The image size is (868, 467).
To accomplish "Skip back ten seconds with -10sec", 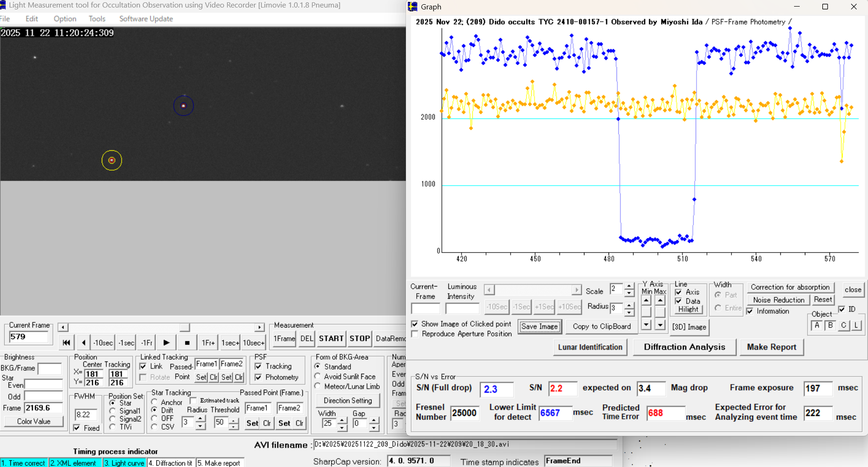I will click(103, 343).
